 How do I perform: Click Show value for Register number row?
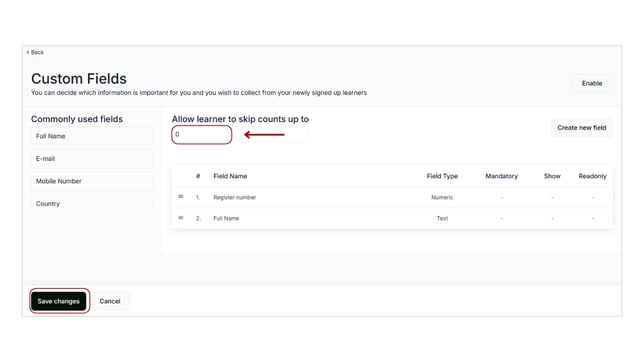pos(552,198)
